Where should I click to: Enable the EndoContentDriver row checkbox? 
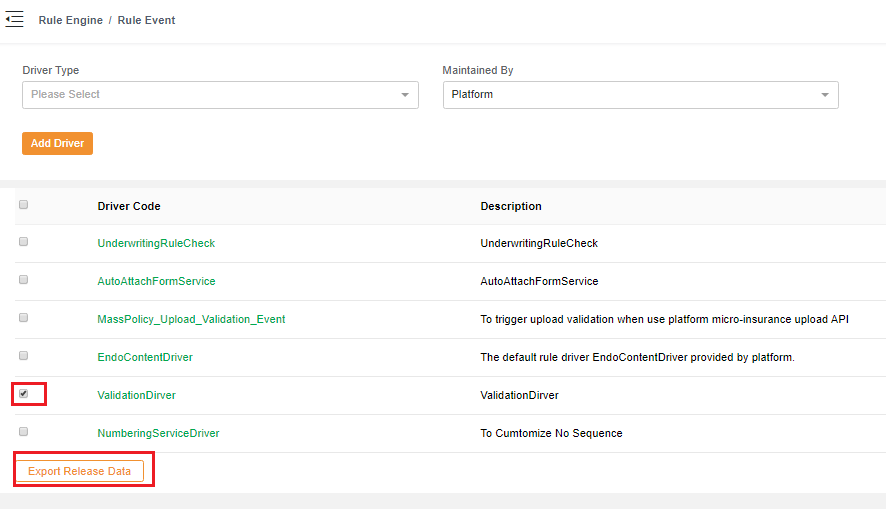pyautogui.click(x=23, y=356)
